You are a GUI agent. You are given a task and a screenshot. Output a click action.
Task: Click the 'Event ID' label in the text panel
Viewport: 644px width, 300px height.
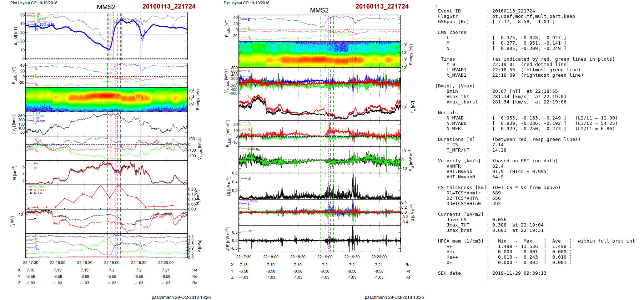449,11
